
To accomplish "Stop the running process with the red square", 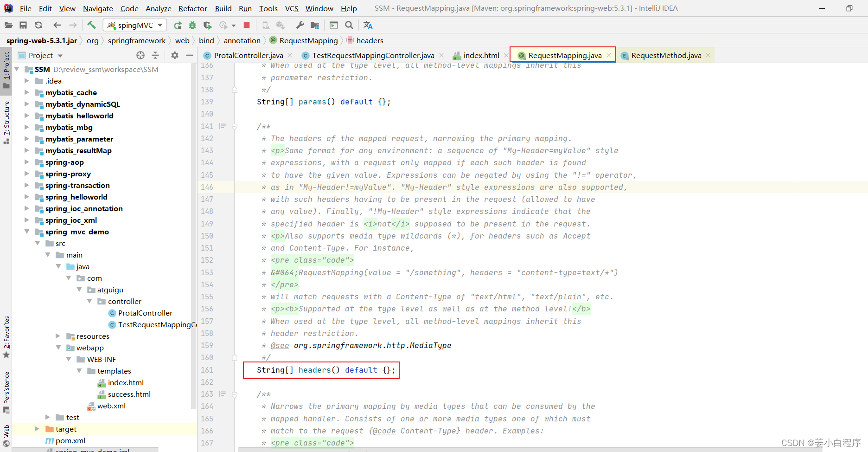I will [x=247, y=25].
